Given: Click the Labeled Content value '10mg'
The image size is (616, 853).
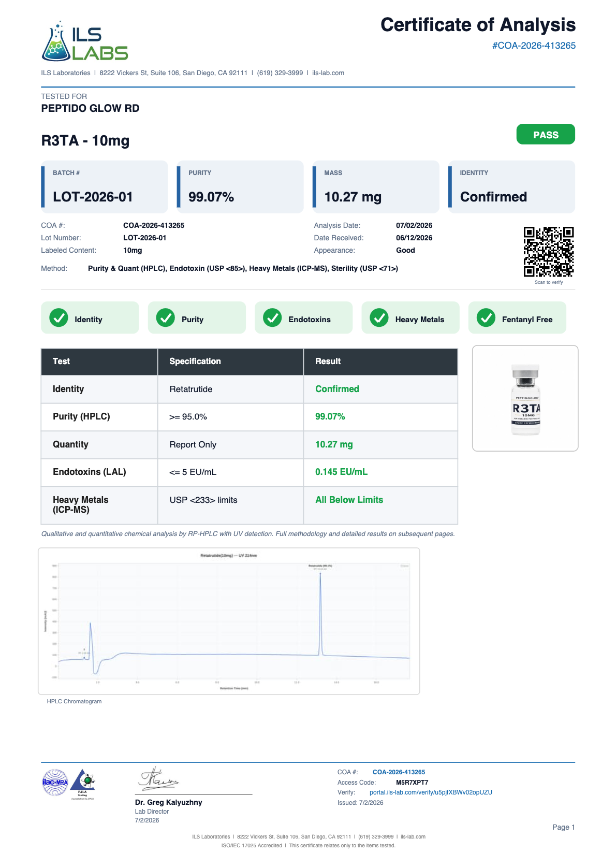Looking at the screenshot, I should point(133,251).
